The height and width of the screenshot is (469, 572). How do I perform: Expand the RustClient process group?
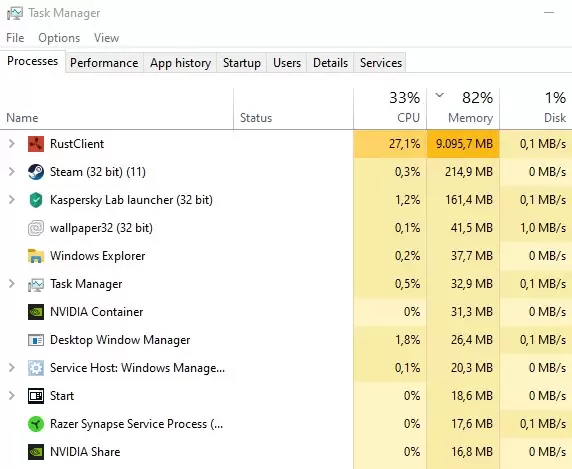pos(12,144)
